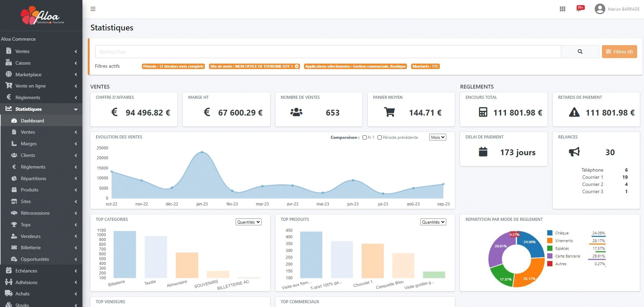
Task: Open the apps grid icon
Action: pyautogui.click(x=562, y=9)
